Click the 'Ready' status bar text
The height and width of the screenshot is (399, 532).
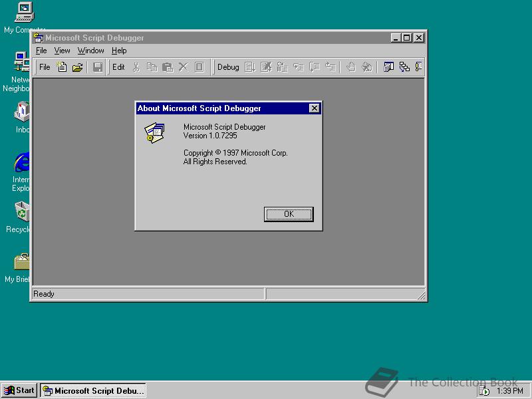click(x=44, y=294)
